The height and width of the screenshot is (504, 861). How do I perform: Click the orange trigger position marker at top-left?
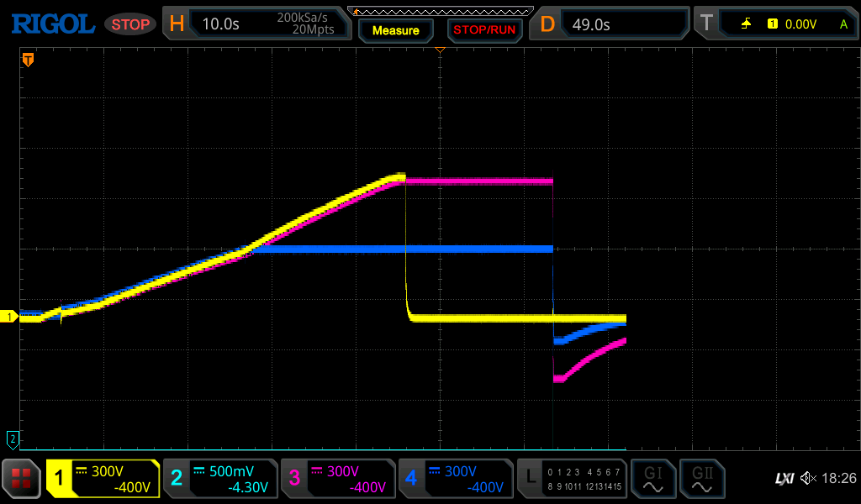click(x=28, y=60)
